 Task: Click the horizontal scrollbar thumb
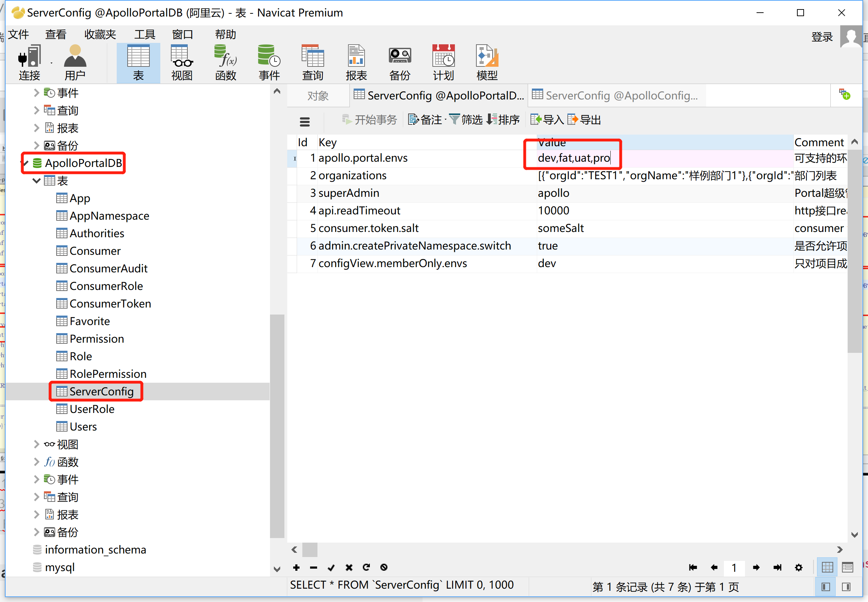click(310, 550)
